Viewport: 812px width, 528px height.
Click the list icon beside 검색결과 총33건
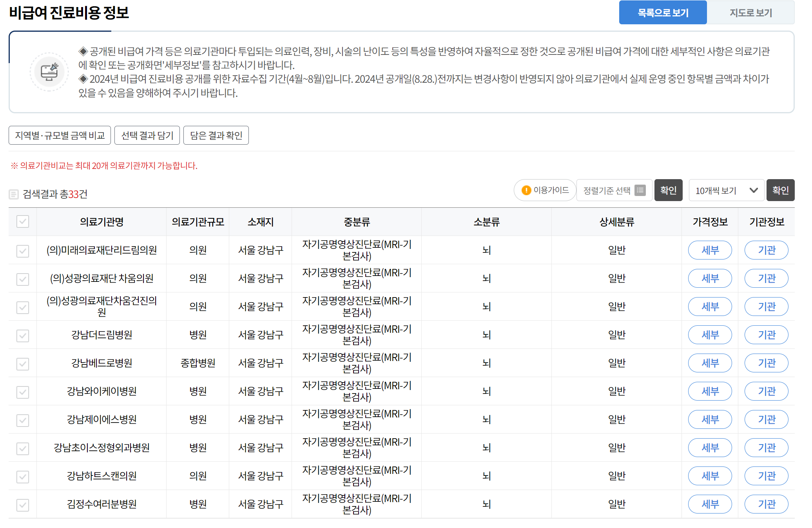[14, 194]
